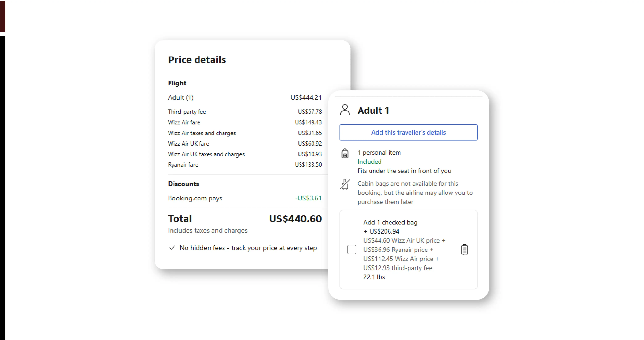Click the -US$3.61 discount amount
This screenshot has width=644, height=340.
click(308, 198)
